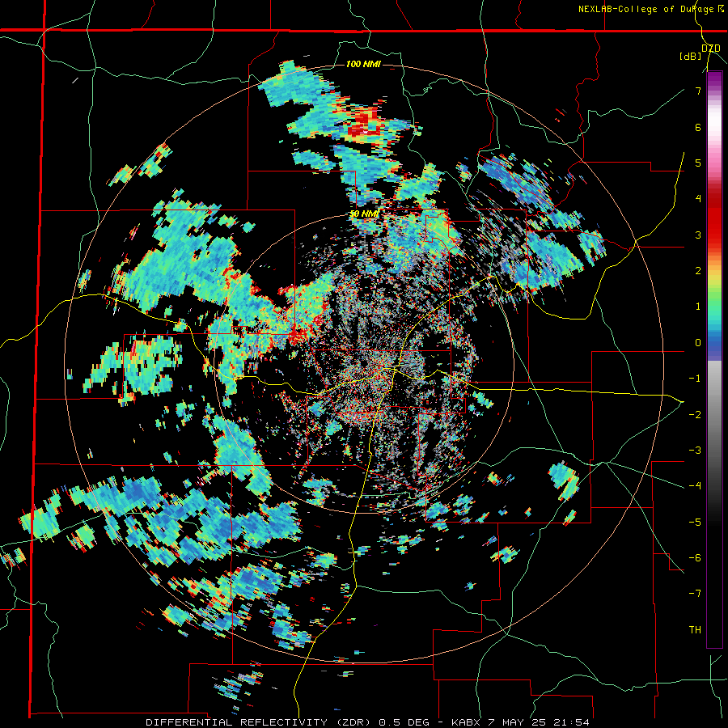Click the 0 value on the color scale
Viewport: 728px width, 728px height.
point(698,343)
